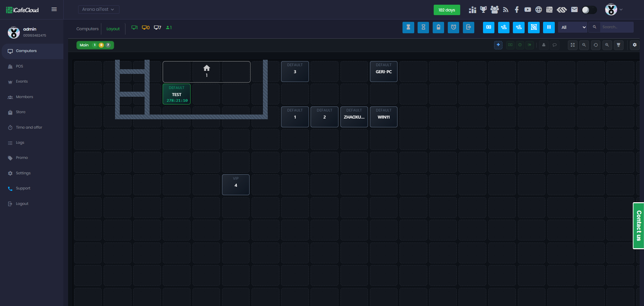Open the trophy icon in top bar
This screenshot has width=644, height=306.
[483, 10]
